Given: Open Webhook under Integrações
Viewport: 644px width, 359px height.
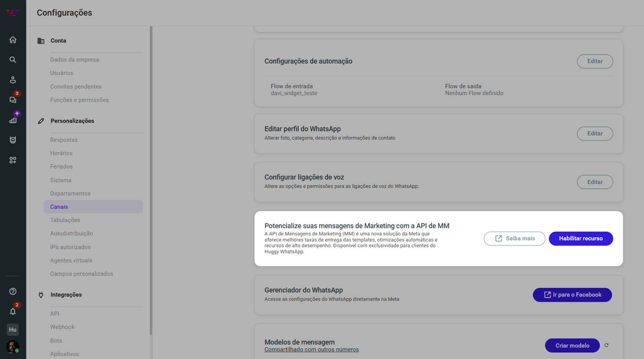Looking at the screenshot, I should click(x=62, y=327).
